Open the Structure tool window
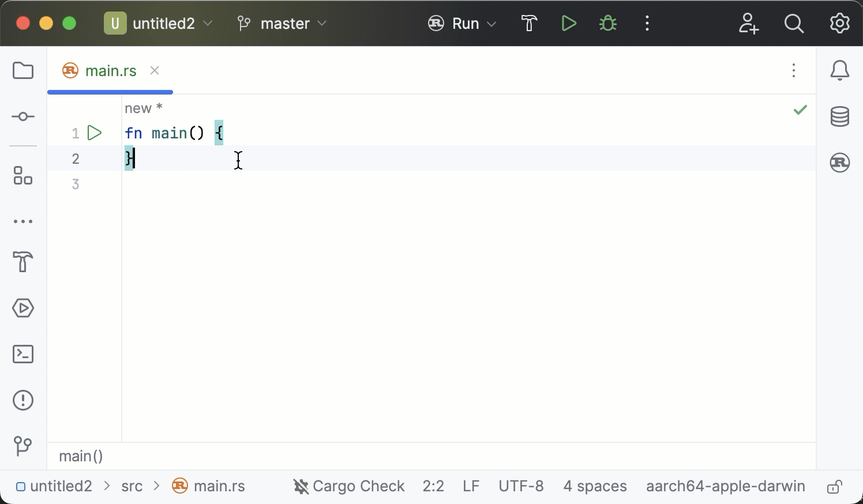Screen dimensions: 863x504 23,176
